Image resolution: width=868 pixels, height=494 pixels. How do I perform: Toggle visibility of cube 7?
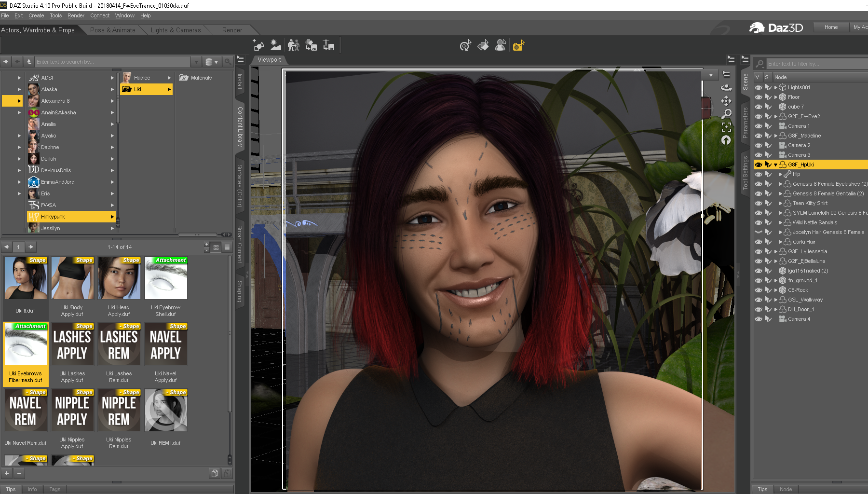(x=759, y=107)
